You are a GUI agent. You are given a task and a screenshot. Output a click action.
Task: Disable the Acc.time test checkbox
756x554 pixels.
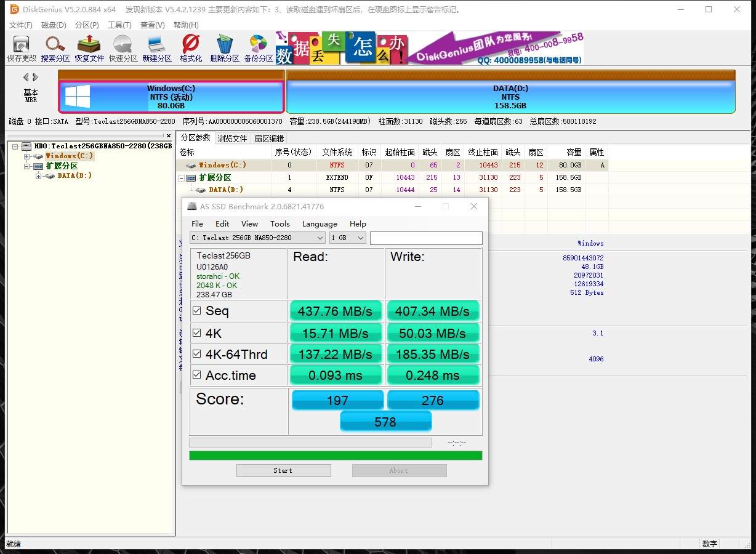(197, 375)
